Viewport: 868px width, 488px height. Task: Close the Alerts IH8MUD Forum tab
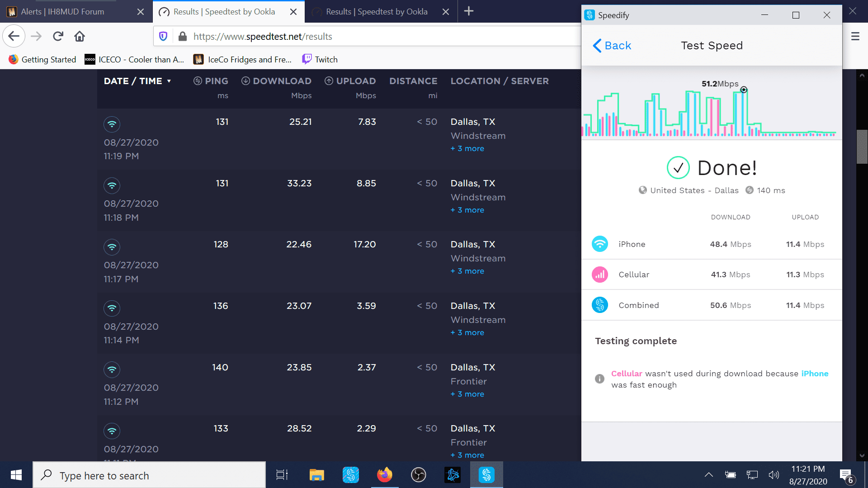pos(141,12)
